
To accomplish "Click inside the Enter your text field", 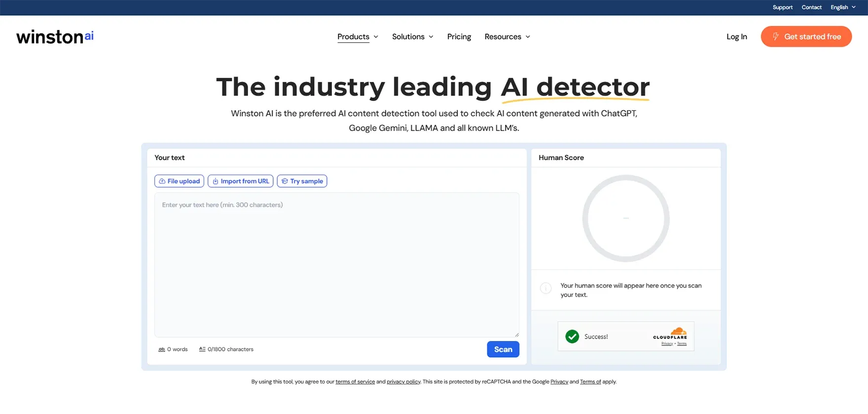I will point(337,265).
